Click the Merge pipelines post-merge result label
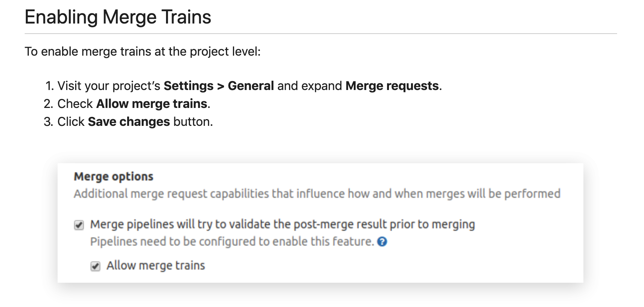Screen dimensions: 644x307 283,224
